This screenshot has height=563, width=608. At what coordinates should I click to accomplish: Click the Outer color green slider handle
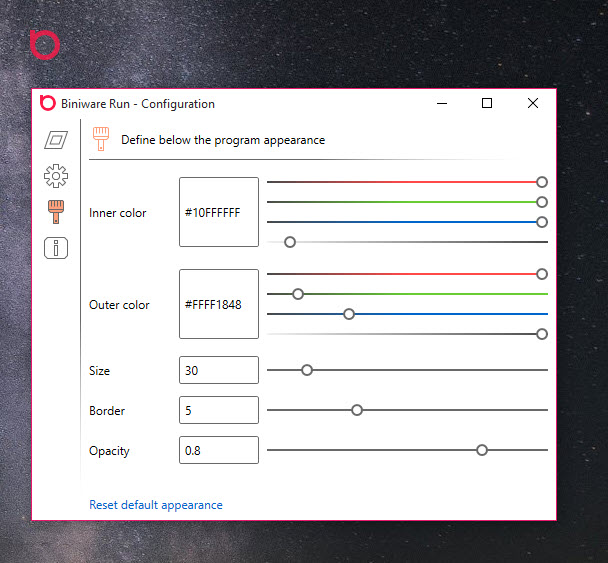click(x=297, y=294)
